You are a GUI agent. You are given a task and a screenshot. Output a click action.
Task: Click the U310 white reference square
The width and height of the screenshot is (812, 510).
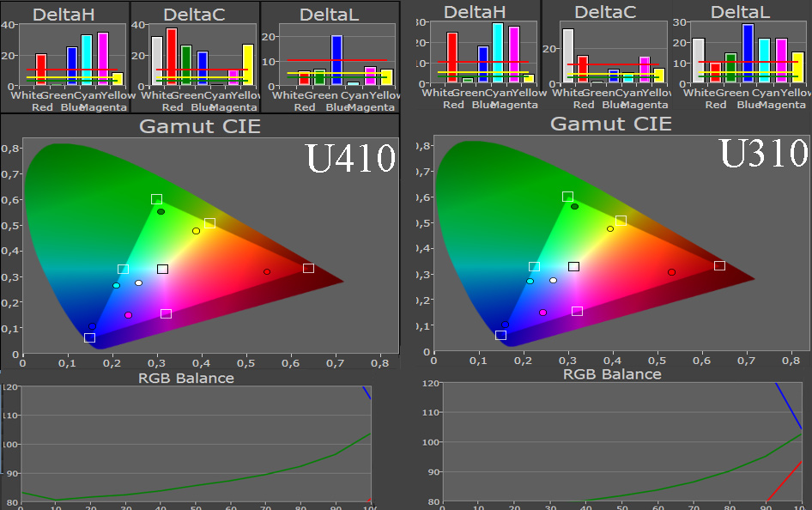(x=573, y=267)
